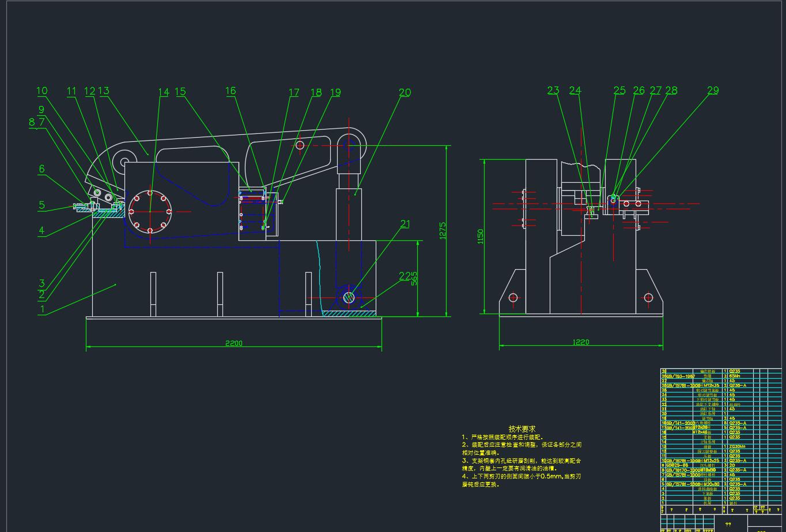
Task: Select the ZG30Mn material cell in parts list
Action: coord(738,447)
